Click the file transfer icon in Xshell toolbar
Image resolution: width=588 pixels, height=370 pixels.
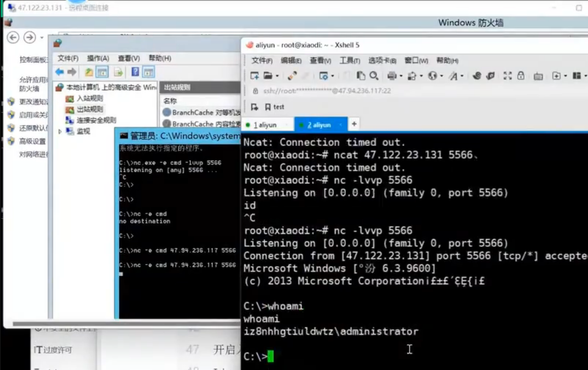412,76
